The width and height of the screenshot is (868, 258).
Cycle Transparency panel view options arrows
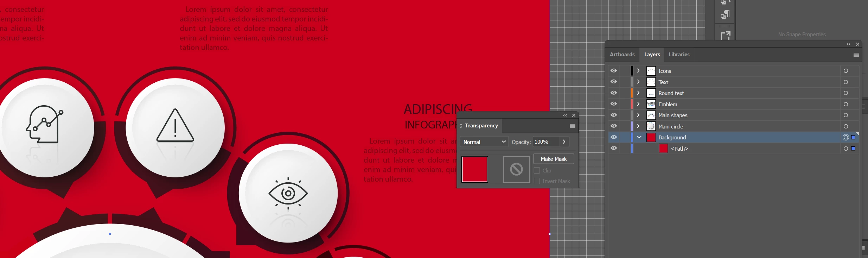[x=461, y=126]
